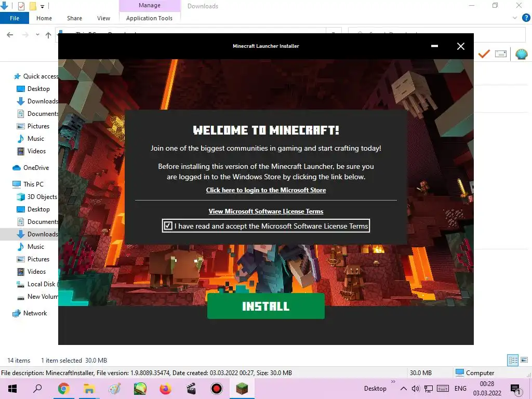Open the Application Tools tab
The image size is (532, 399).
click(x=149, y=18)
